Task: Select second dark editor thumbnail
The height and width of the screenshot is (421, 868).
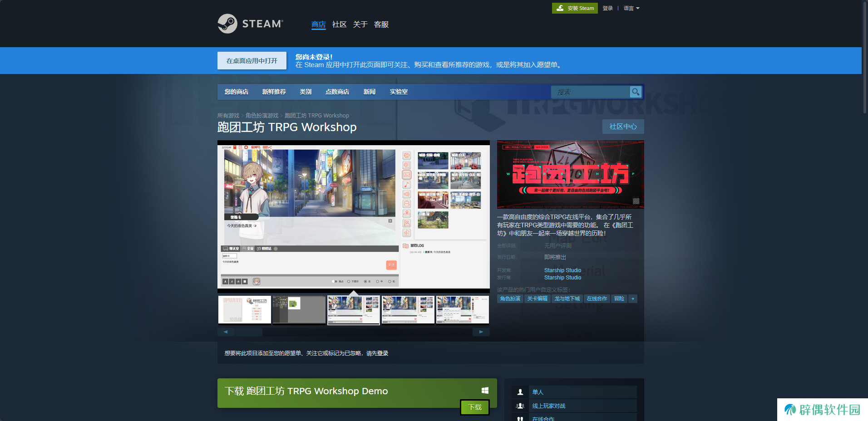Action: coord(299,310)
